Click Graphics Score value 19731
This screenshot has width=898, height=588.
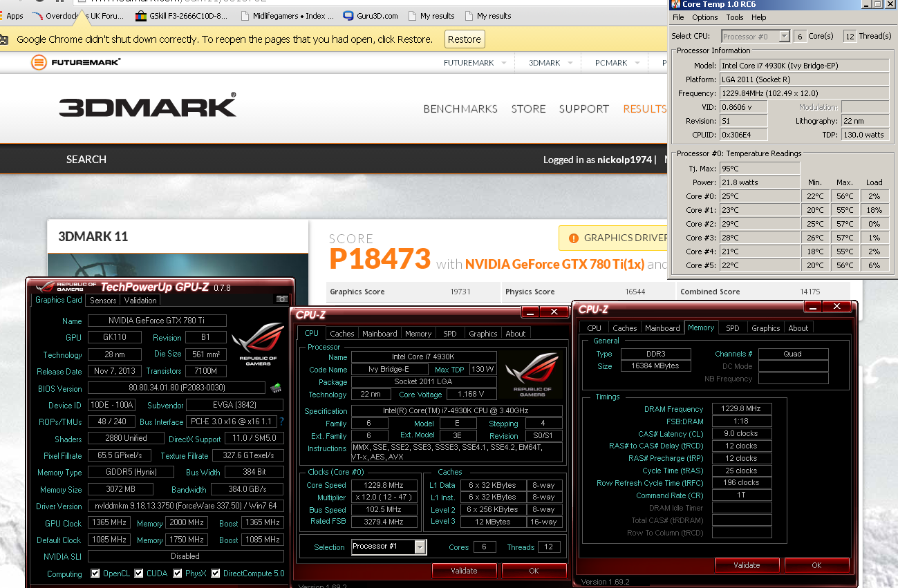click(460, 292)
